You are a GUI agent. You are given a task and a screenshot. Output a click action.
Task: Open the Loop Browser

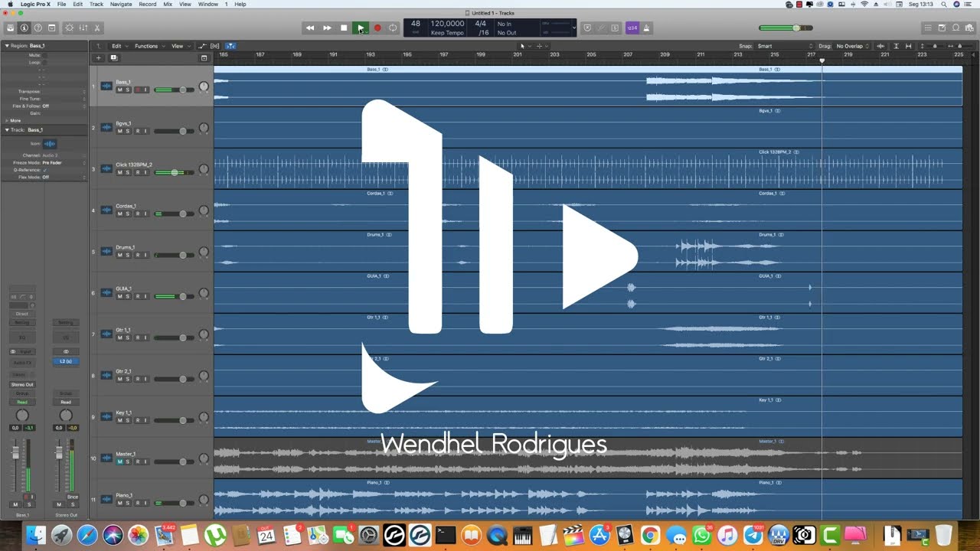[955, 28]
